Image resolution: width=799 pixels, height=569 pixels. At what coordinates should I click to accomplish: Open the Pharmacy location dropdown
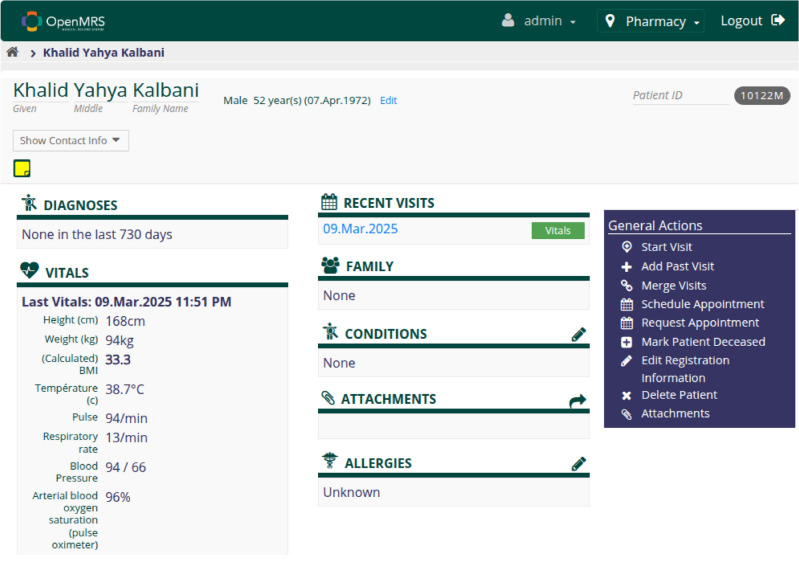click(651, 21)
